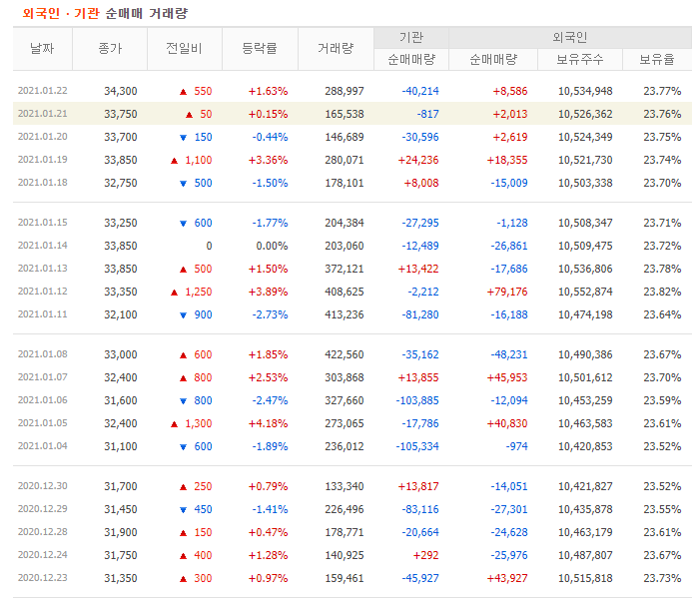Click the 보유주수 column header
Screen dimensions: 700x608
pyautogui.click(x=580, y=59)
